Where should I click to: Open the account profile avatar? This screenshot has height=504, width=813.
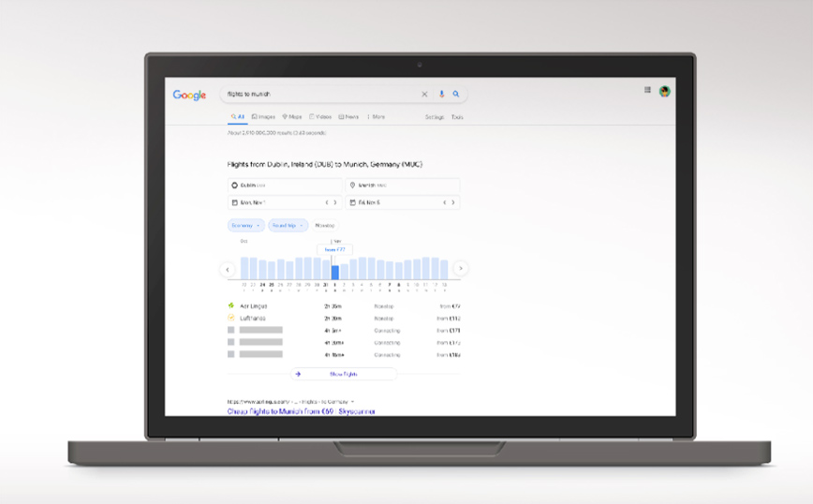(665, 91)
